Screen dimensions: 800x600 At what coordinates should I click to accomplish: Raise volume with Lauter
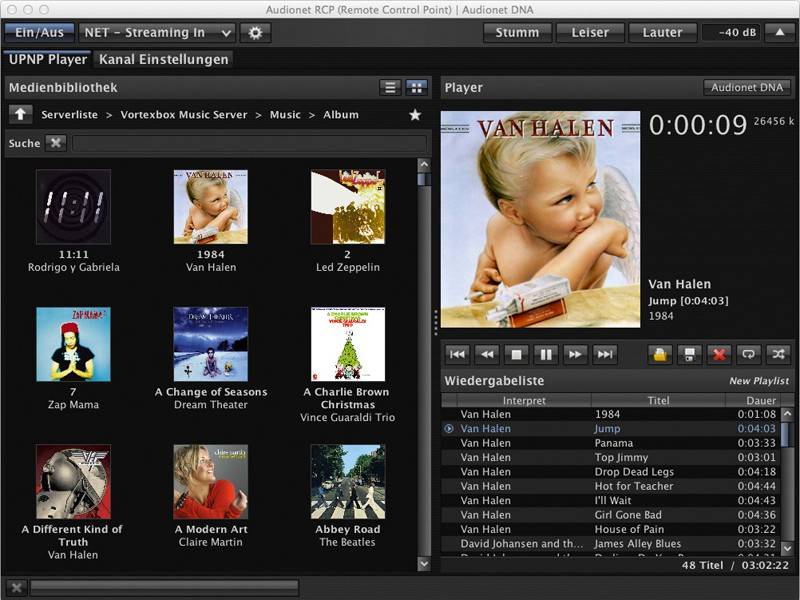point(663,33)
